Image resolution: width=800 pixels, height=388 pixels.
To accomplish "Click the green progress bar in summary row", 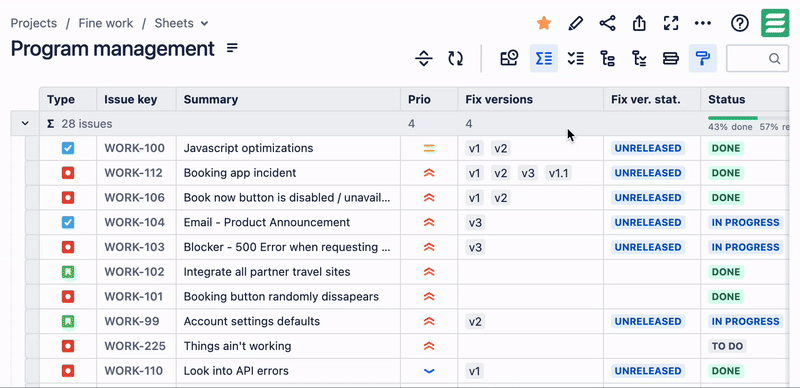I will pos(733,118).
